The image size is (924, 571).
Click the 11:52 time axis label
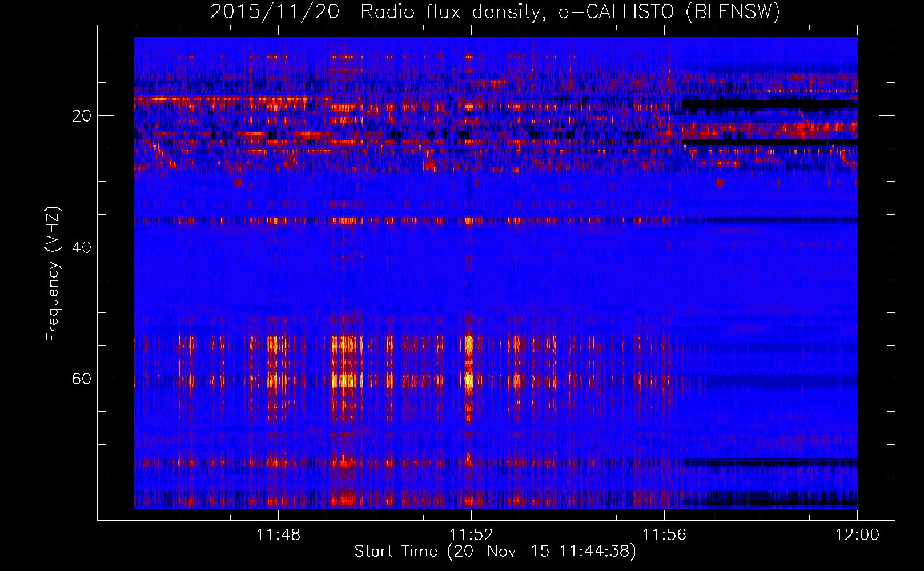click(471, 535)
